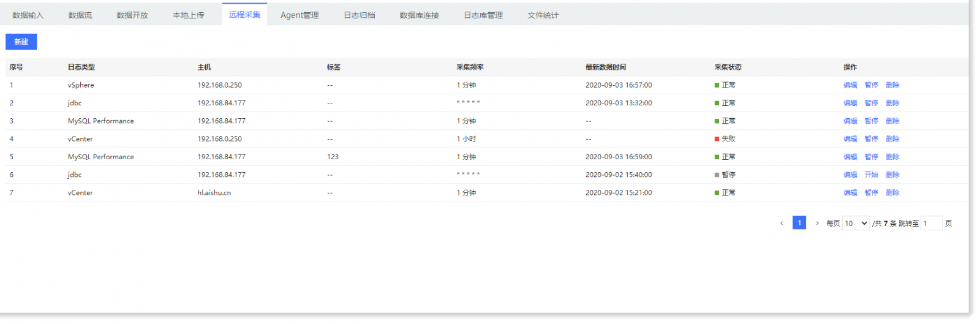Go to the next page arrow
980x324 pixels.
point(817,223)
